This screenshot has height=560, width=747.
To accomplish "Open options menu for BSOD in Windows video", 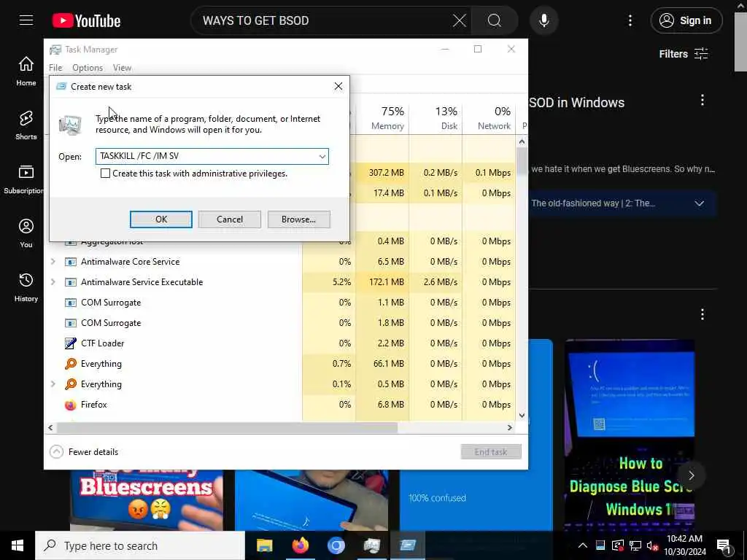I will [x=703, y=100].
